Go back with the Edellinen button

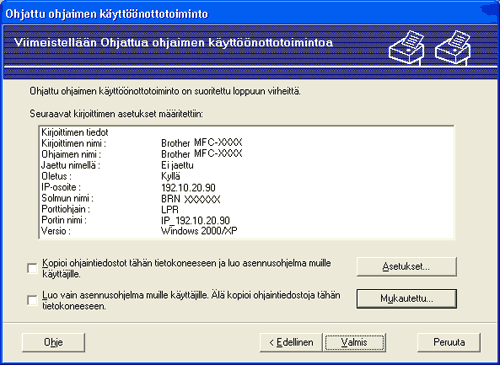291,342
